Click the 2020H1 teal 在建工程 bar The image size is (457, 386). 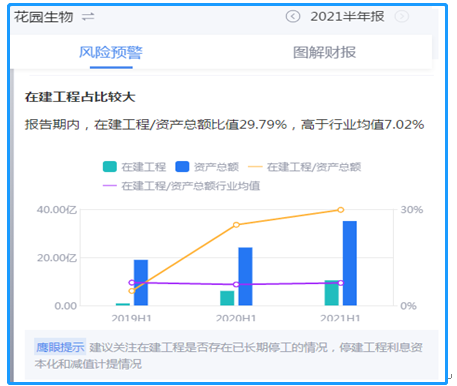point(227,298)
